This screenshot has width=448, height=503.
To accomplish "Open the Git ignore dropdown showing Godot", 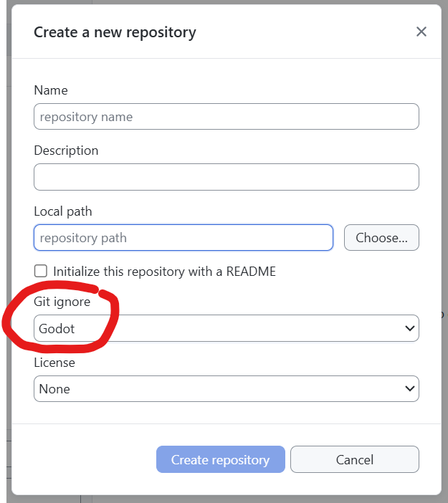I will [x=226, y=329].
